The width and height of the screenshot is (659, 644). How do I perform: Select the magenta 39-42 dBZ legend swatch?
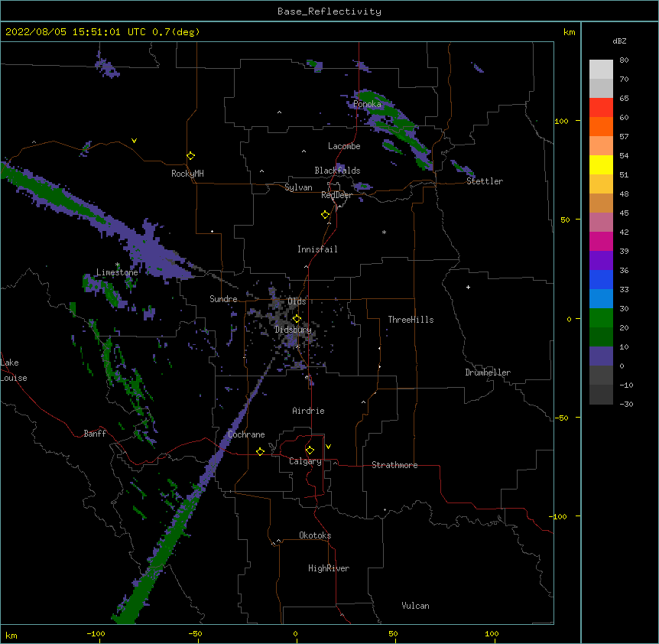click(601, 241)
